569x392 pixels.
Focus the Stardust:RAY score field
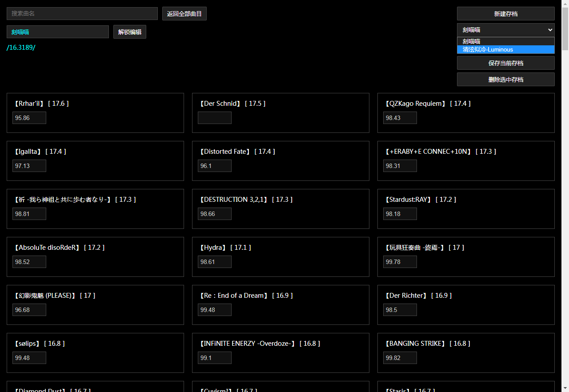400,214
